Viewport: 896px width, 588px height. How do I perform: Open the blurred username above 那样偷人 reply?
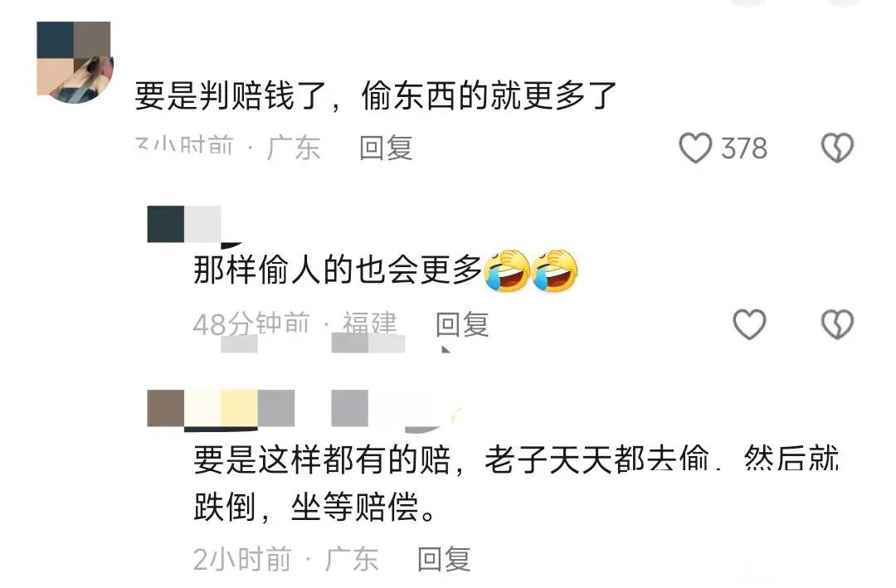pyautogui.click(x=184, y=224)
